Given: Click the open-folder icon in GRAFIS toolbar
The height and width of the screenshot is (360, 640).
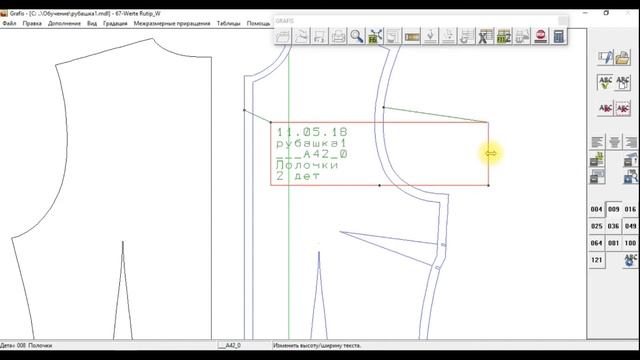Looking at the screenshot, I should pos(283,36).
